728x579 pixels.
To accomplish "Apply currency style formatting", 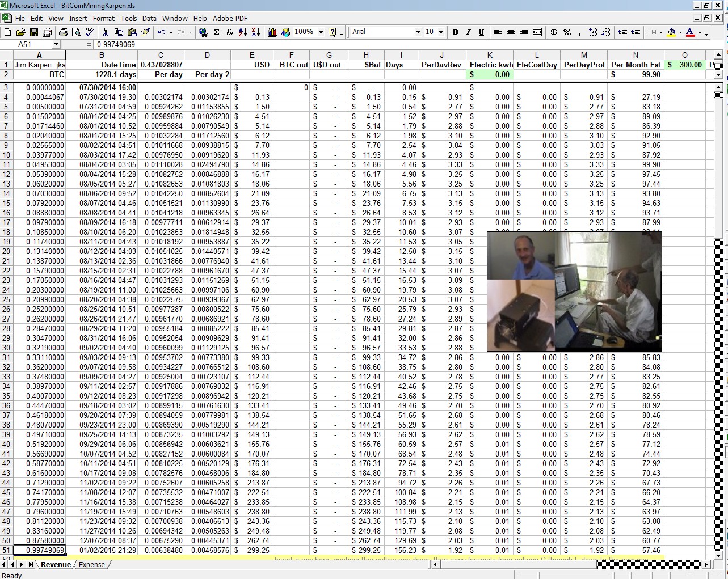I will pos(554,32).
